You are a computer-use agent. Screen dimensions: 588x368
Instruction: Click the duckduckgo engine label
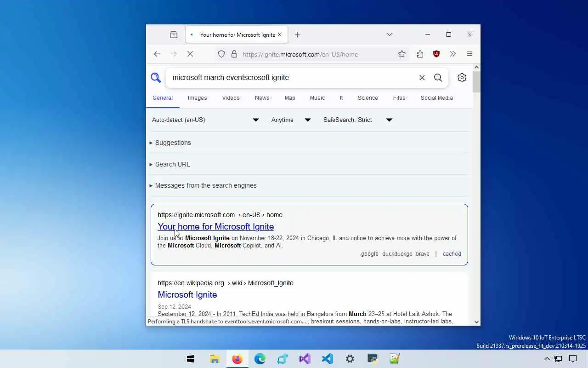pyautogui.click(x=397, y=254)
